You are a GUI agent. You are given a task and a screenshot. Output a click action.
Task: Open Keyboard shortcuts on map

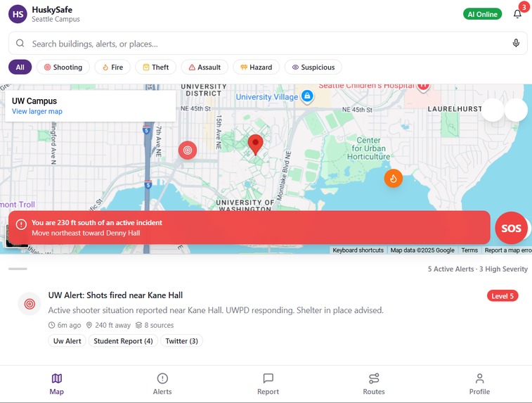tap(358, 250)
